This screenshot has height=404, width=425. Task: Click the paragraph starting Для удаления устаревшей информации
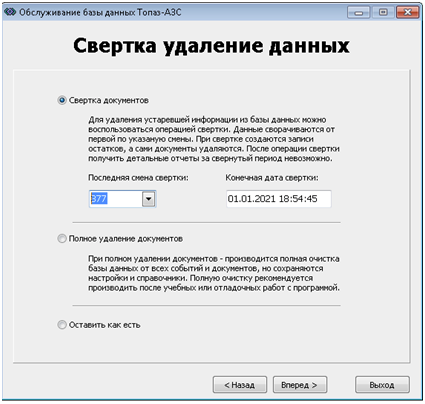click(214, 139)
